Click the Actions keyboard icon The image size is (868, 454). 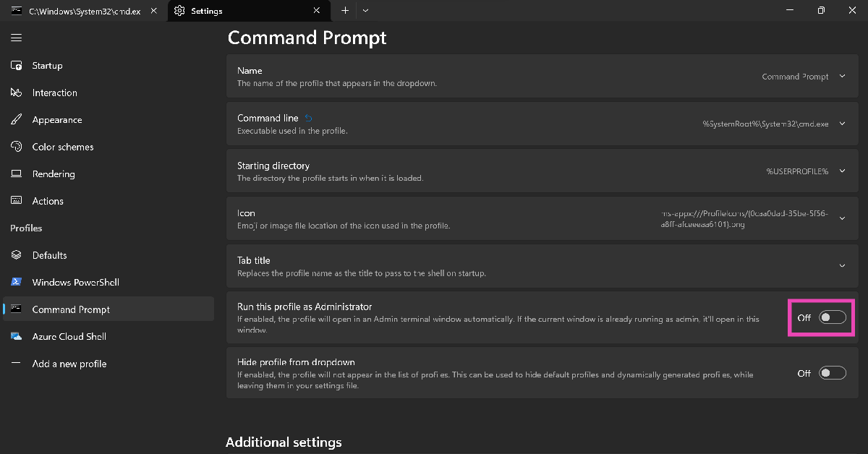(x=17, y=201)
